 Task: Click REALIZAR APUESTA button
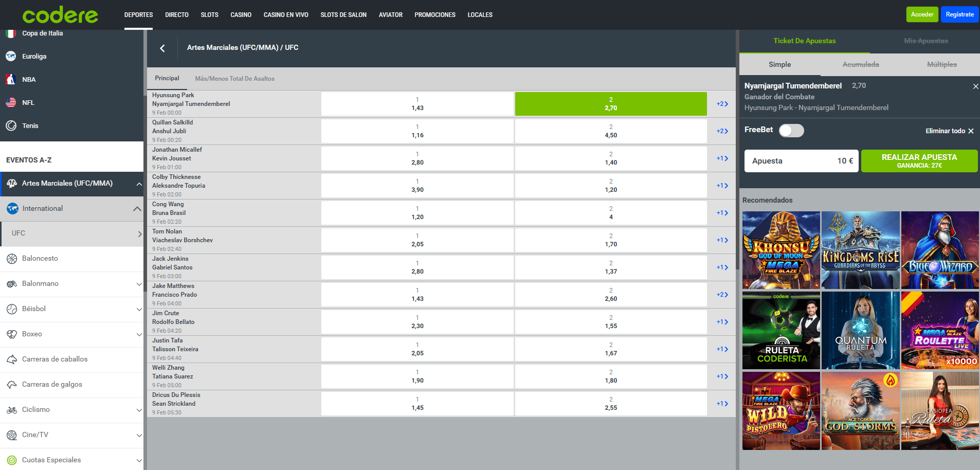pyautogui.click(x=919, y=161)
